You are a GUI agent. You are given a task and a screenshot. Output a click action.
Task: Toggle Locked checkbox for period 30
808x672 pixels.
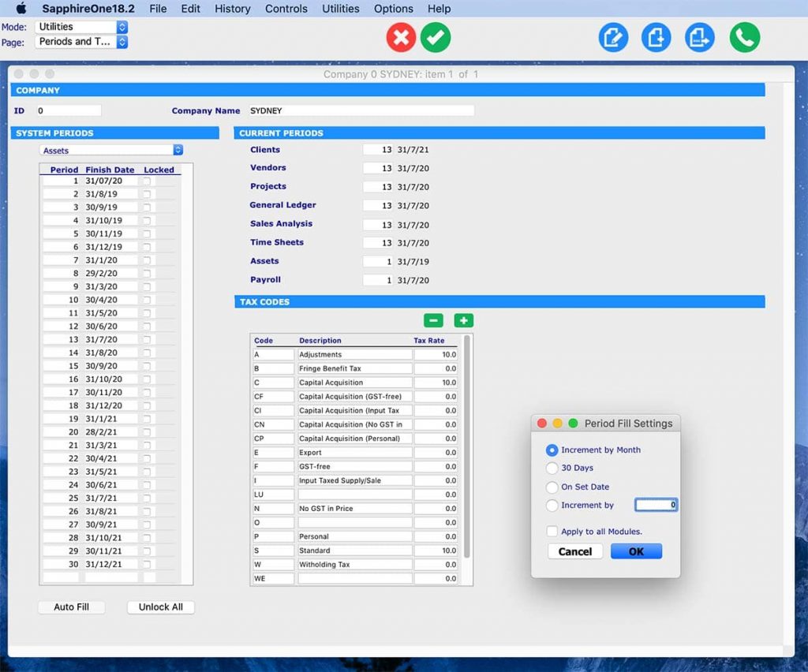[x=147, y=565]
